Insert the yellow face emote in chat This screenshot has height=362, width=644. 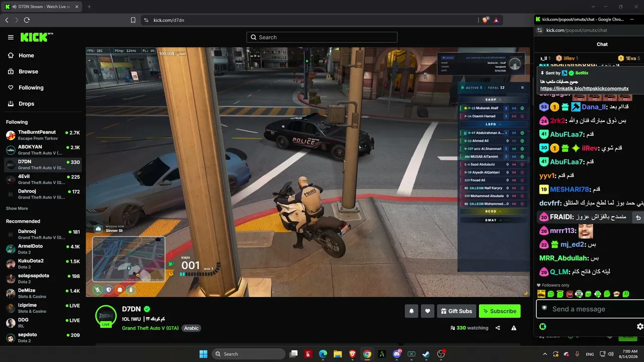pyautogui.click(x=541, y=294)
